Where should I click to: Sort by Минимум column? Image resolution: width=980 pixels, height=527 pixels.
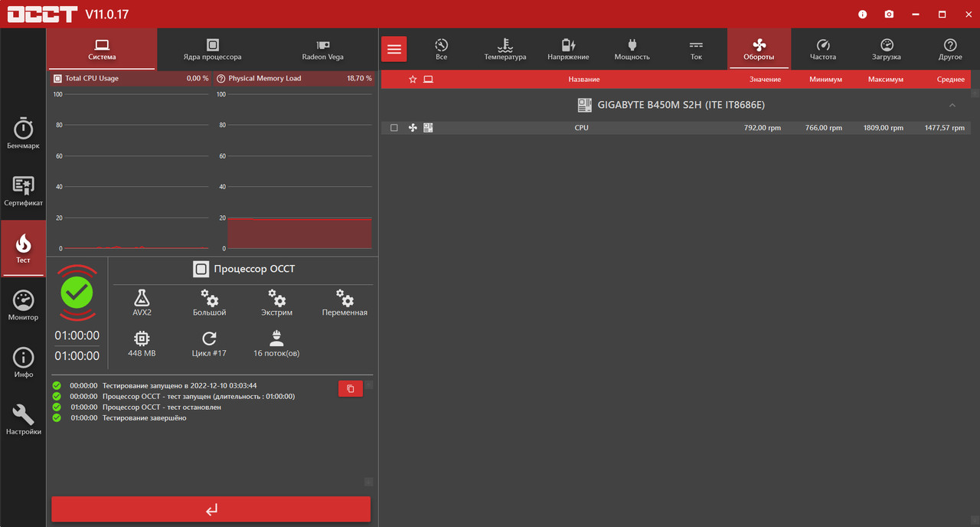[x=825, y=80]
